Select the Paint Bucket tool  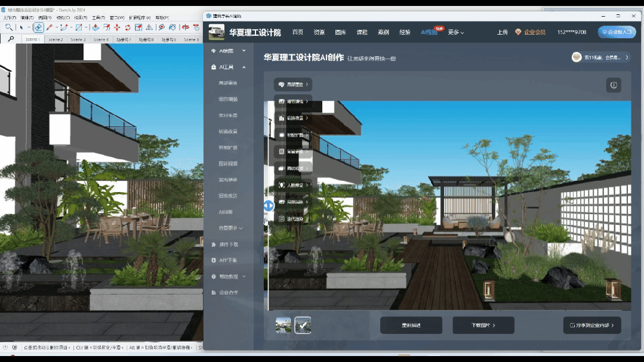pyautogui.click(x=172, y=27)
